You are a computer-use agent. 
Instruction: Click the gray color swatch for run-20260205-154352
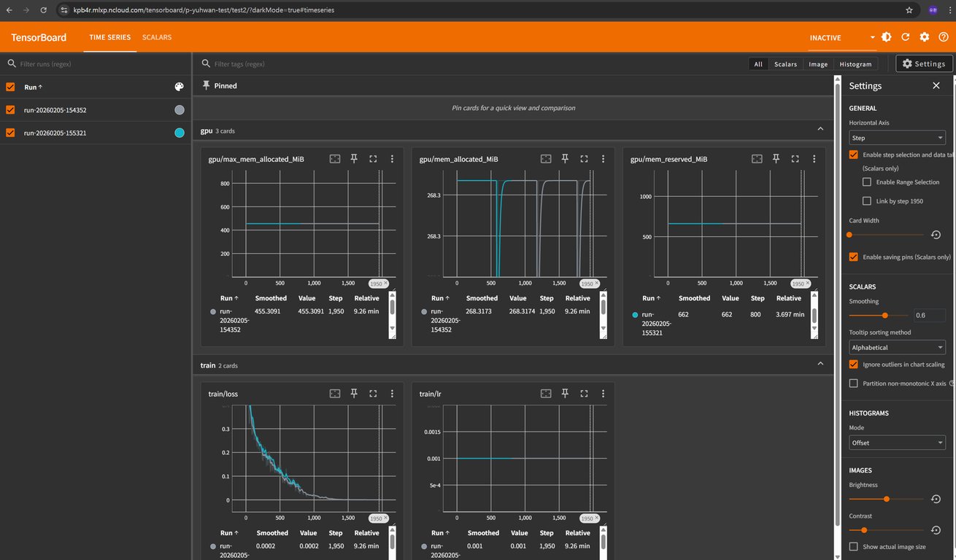(180, 110)
